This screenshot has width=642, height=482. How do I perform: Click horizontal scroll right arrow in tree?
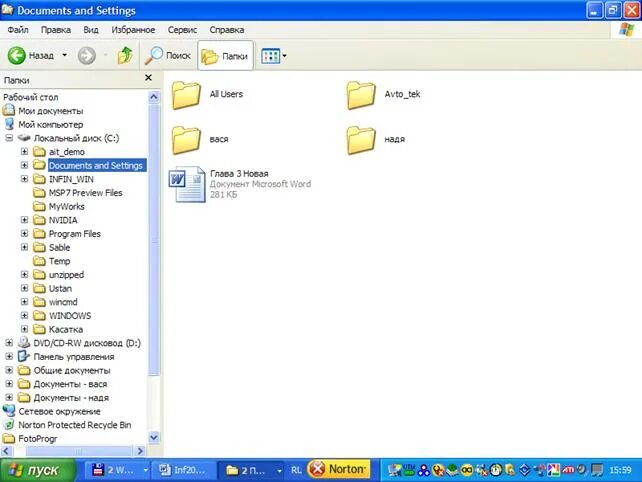click(x=140, y=451)
